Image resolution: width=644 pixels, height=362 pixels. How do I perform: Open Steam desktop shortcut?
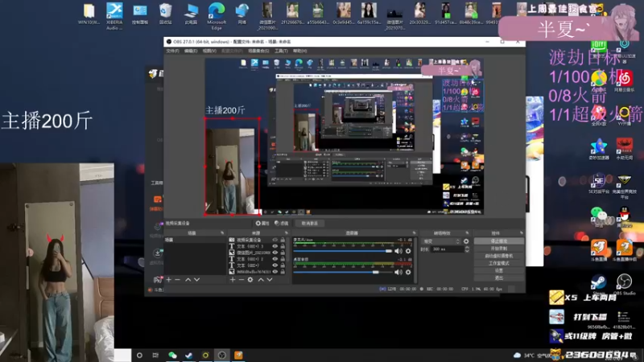[598, 285]
